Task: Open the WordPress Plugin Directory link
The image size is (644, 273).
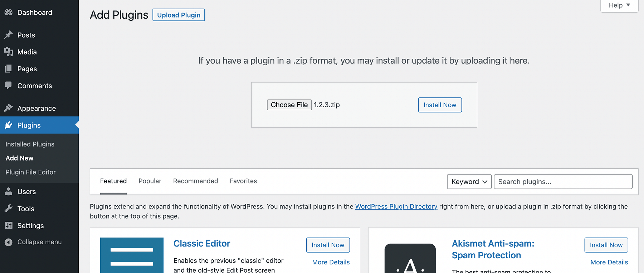Action: coord(396,207)
